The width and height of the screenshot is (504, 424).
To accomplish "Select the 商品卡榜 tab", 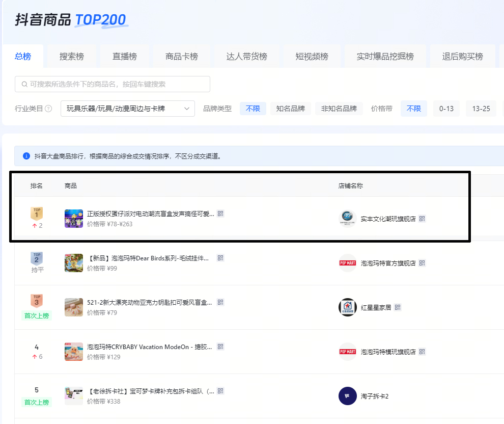I will (182, 56).
